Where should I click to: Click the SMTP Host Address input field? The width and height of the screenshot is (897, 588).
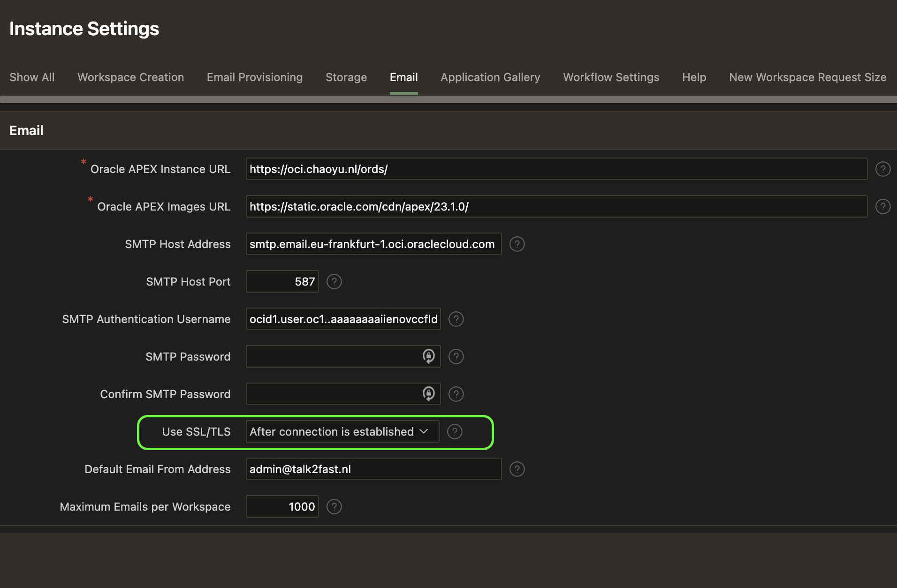(373, 244)
